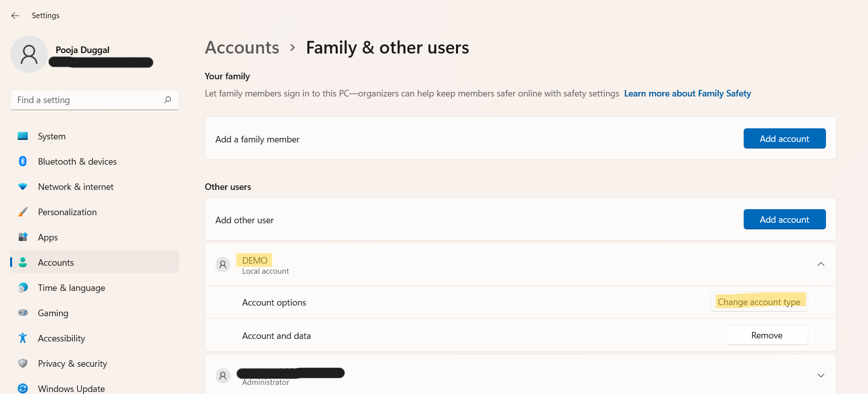Viewport: 868px width, 394px height.
Task: Open Privacy & security settings
Action: [72, 364]
